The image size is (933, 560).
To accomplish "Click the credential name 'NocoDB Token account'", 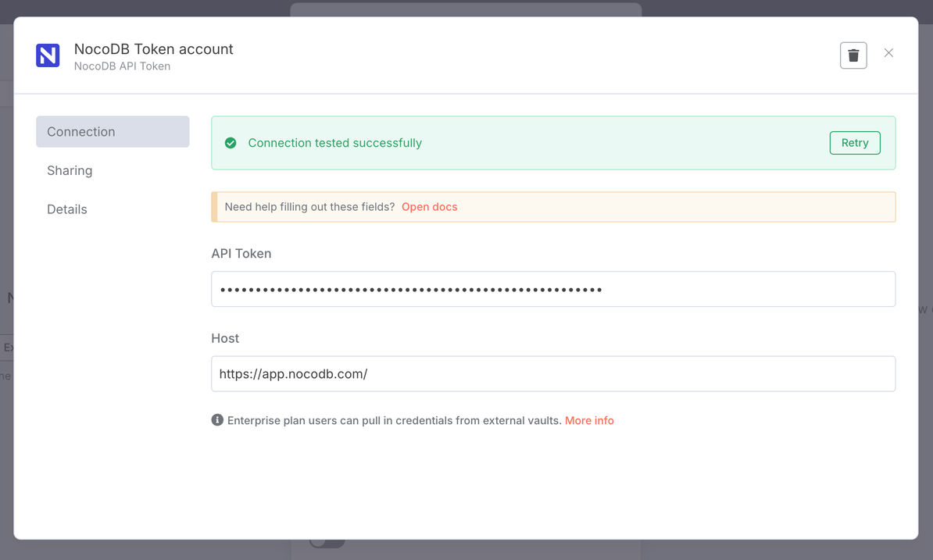I will (x=153, y=48).
